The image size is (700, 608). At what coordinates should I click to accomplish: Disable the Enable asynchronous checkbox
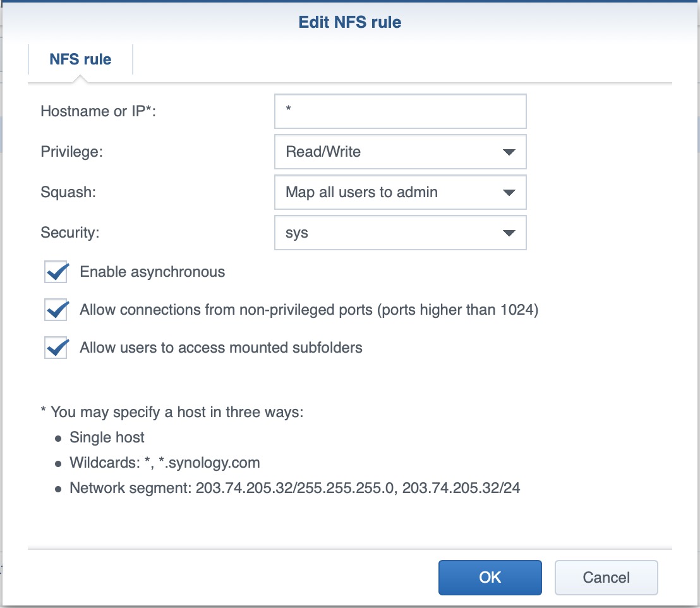[x=57, y=272]
